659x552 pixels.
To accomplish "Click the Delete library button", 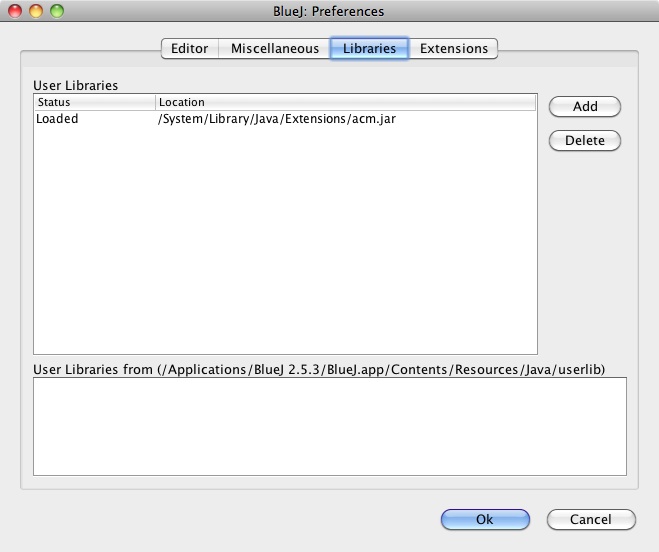I will click(585, 140).
